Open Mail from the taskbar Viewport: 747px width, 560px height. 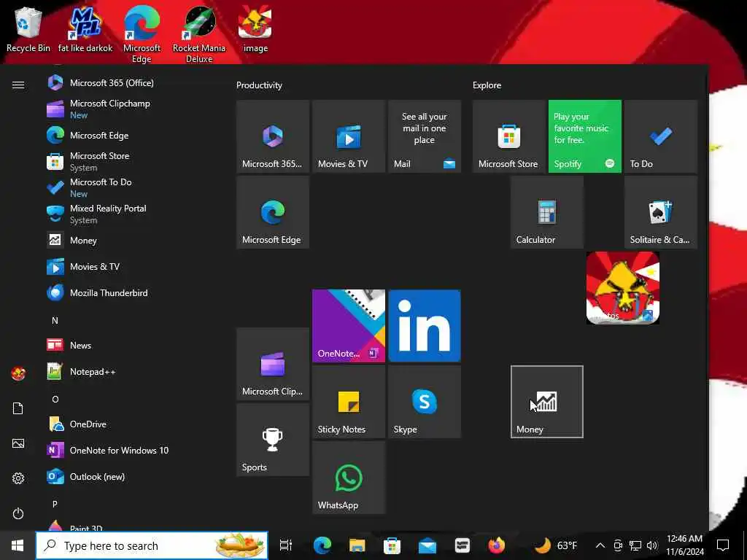point(427,545)
